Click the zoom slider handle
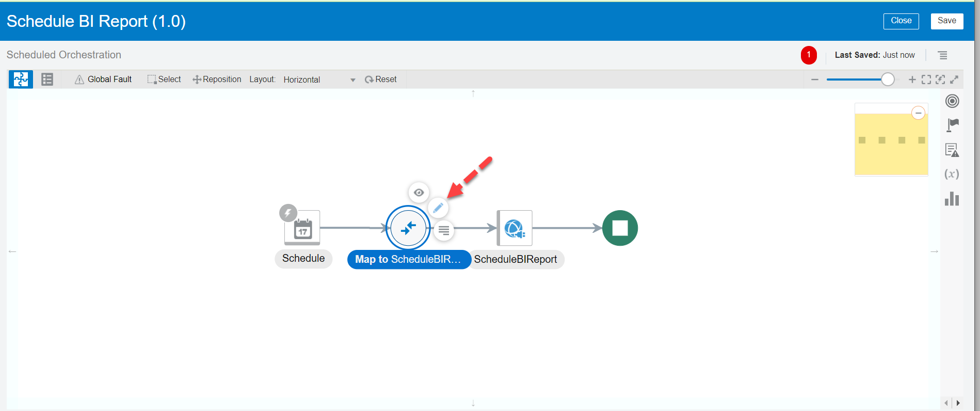The width and height of the screenshot is (980, 411). (888, 80)
